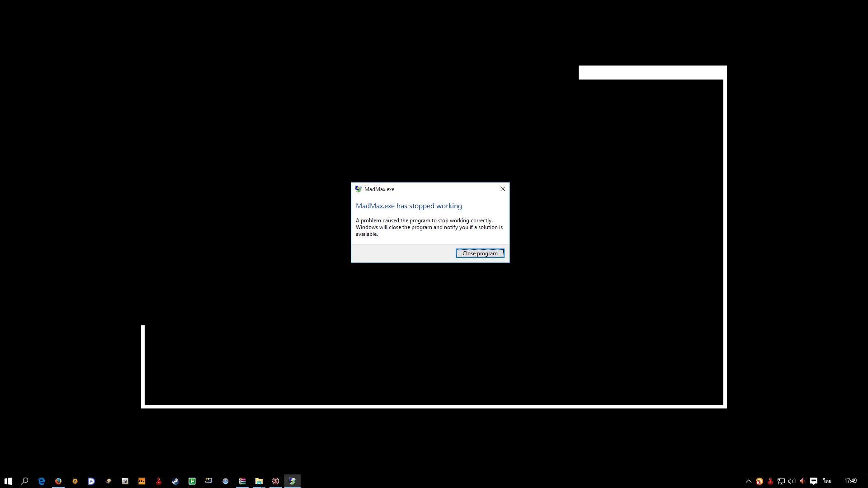Launch Microsoft Edge from taskbar
The height and width of the screenshot is (488, 868).
tap(42, 481)
